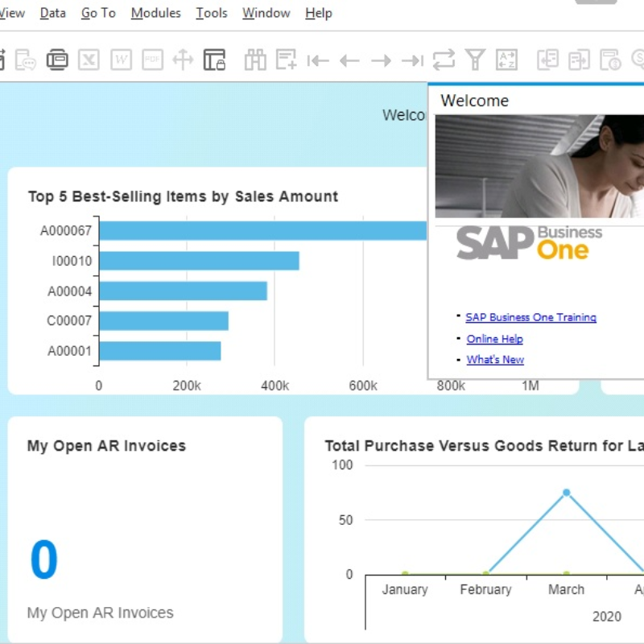Screen dimensions: 644x644
Task: Open the Tools menu
Action: [212, 13]
